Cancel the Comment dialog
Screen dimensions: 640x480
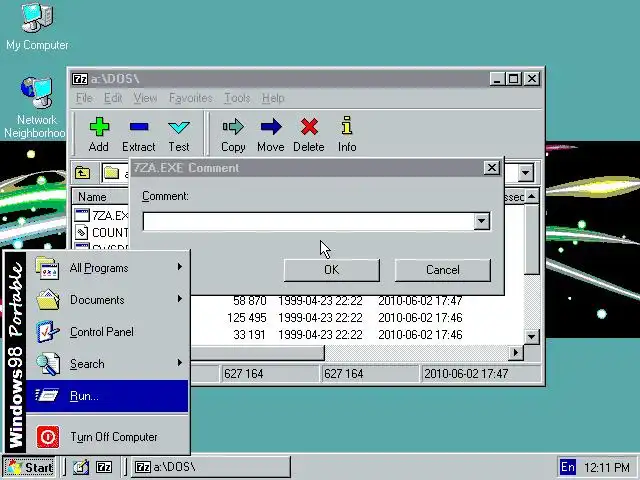(x=442, y=270)
